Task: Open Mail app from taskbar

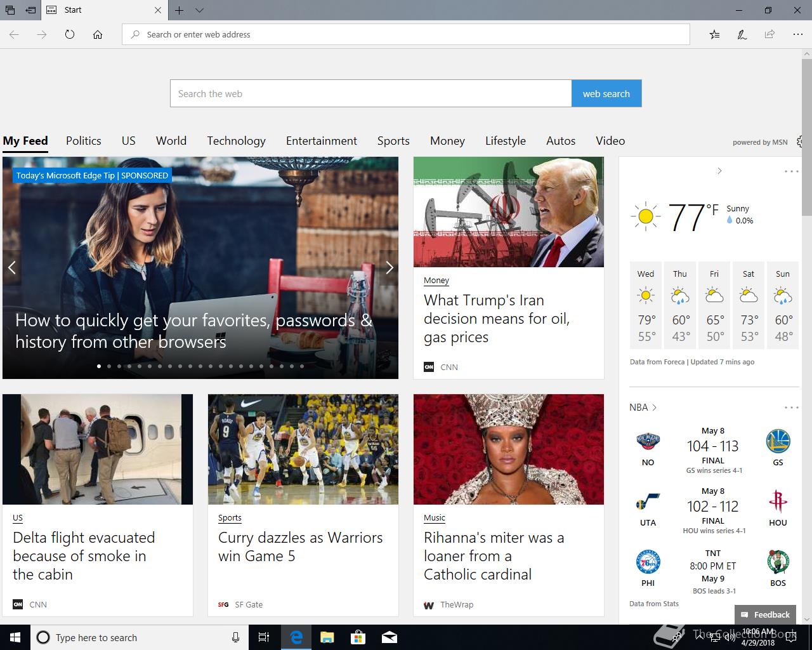Action: point(390,637)
